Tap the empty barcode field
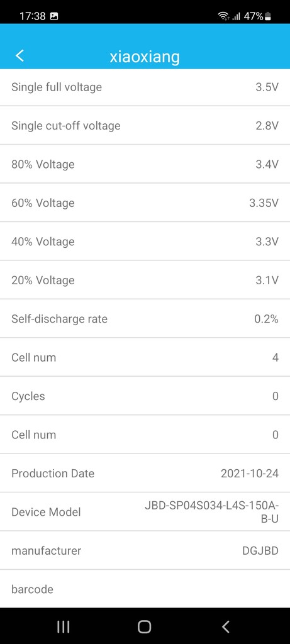The image size is (290, 644). (145, 589)
